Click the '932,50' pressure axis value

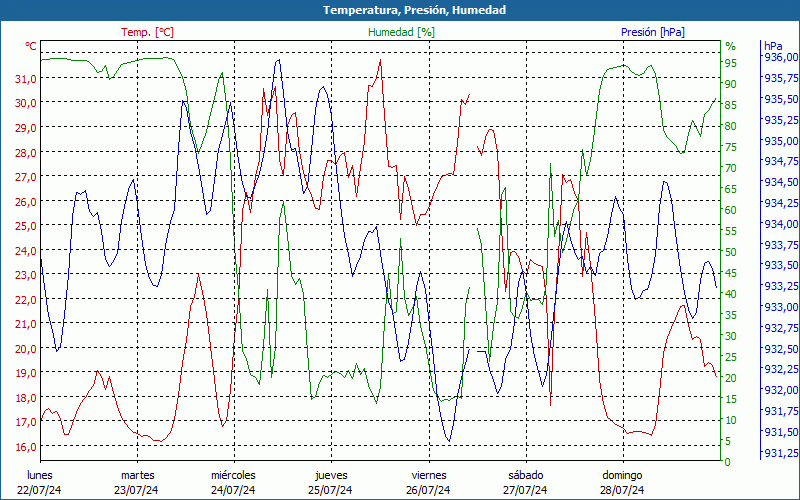pos(780,348)
